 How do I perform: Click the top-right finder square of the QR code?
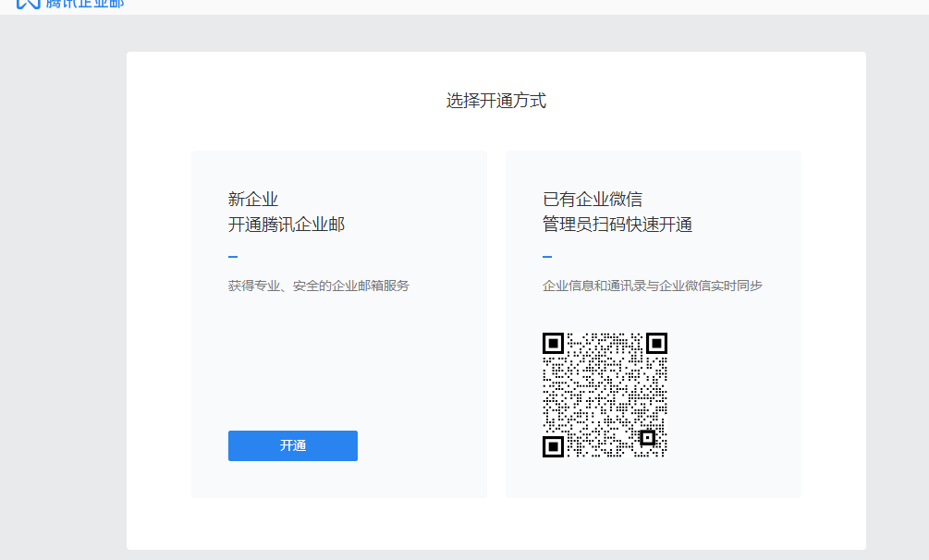(x=655, y=343)
